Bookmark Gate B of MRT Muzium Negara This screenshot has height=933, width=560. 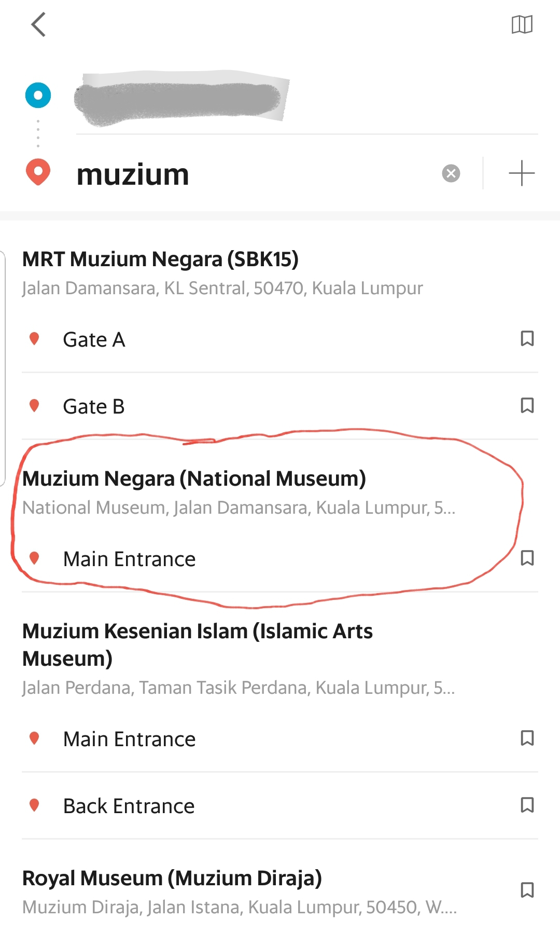(527, 406)
